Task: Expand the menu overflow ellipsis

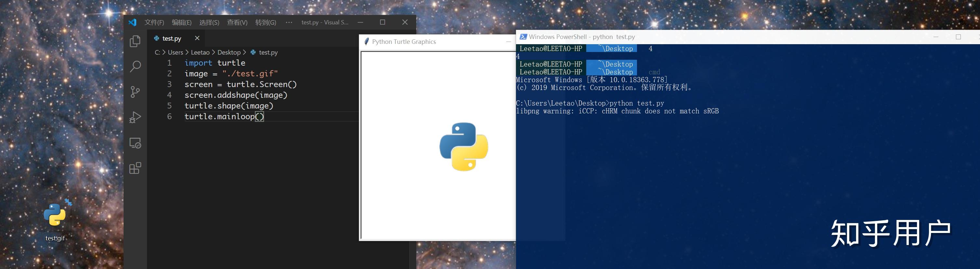Action: point(289,22)
